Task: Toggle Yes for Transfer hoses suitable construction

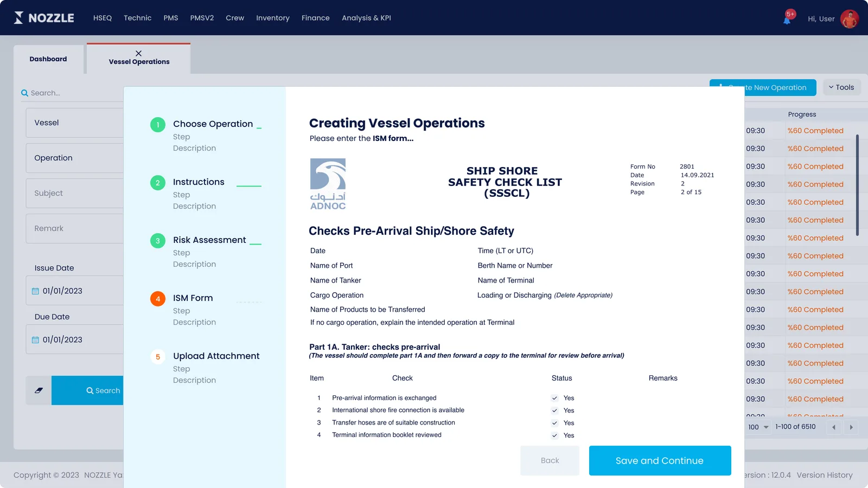Action: pyautogui.click(x=554, y=423)
